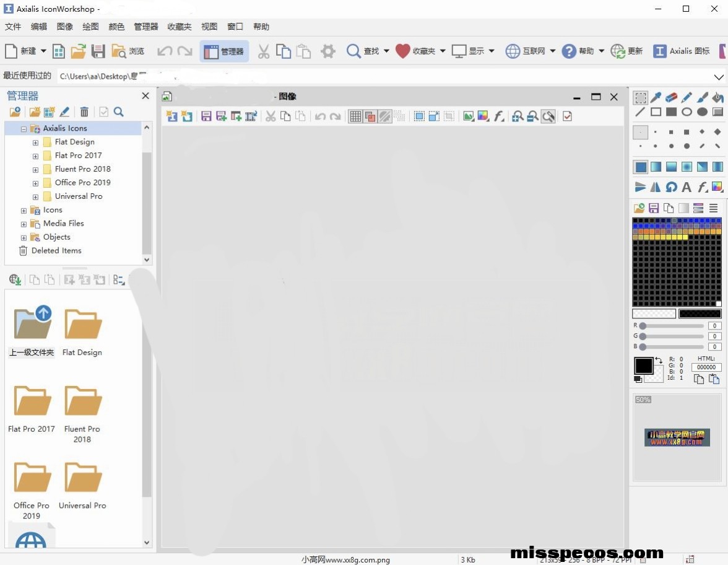The image size is (728, 565).
Task: Click the trash icon in the manager panel
Action: pos(84,112)
